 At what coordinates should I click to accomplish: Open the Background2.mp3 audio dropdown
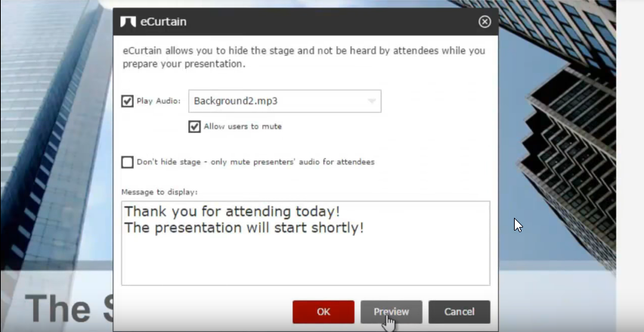coord(285,101)
